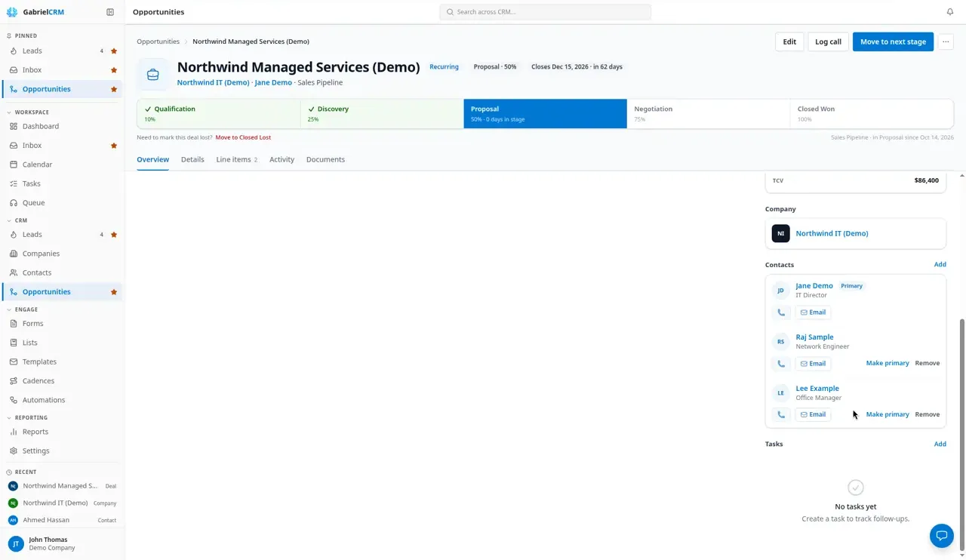Open Calendar in sidebar
This screenshot has height=560, width=966.
(x=37, y=165)
